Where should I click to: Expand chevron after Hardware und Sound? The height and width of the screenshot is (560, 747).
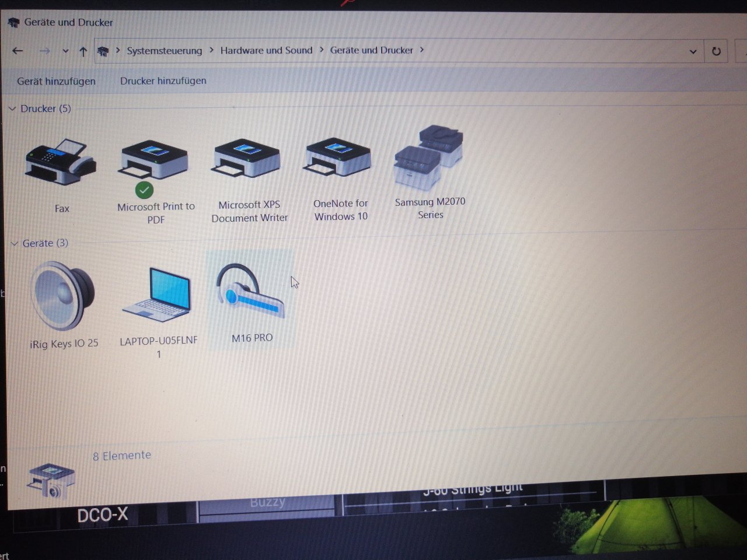coord(321,50)
